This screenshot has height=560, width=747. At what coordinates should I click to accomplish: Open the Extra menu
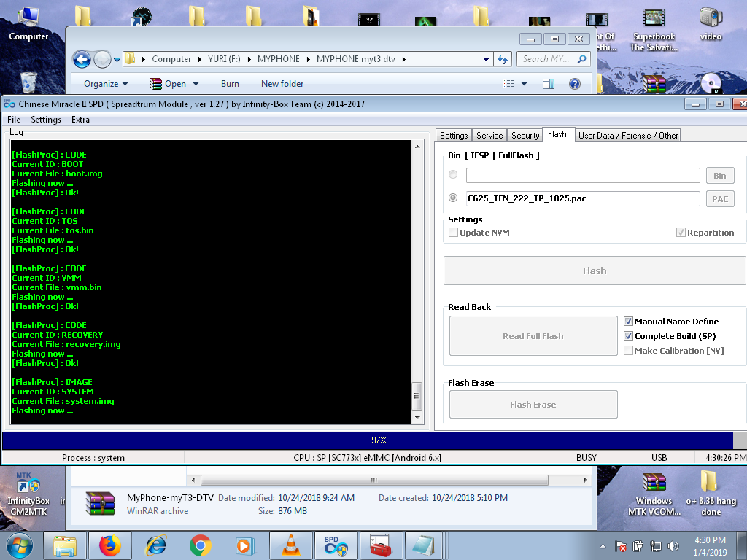tap(80, 120)
